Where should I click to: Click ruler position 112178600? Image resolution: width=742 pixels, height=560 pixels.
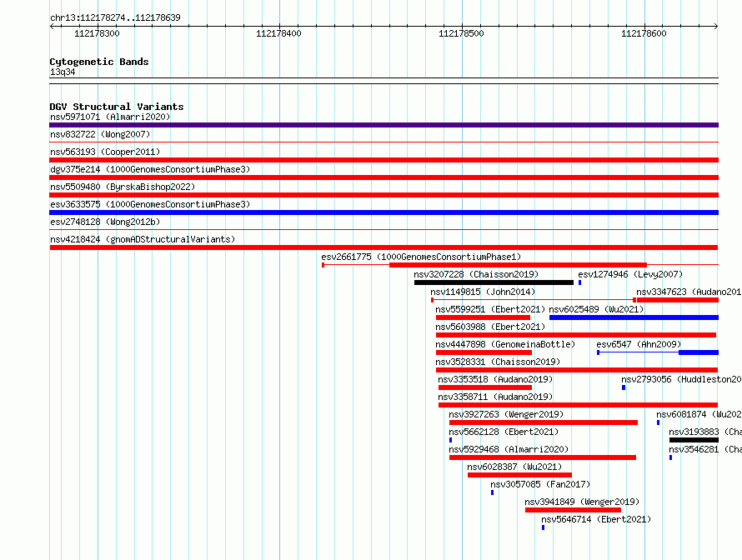coord(644,33)
